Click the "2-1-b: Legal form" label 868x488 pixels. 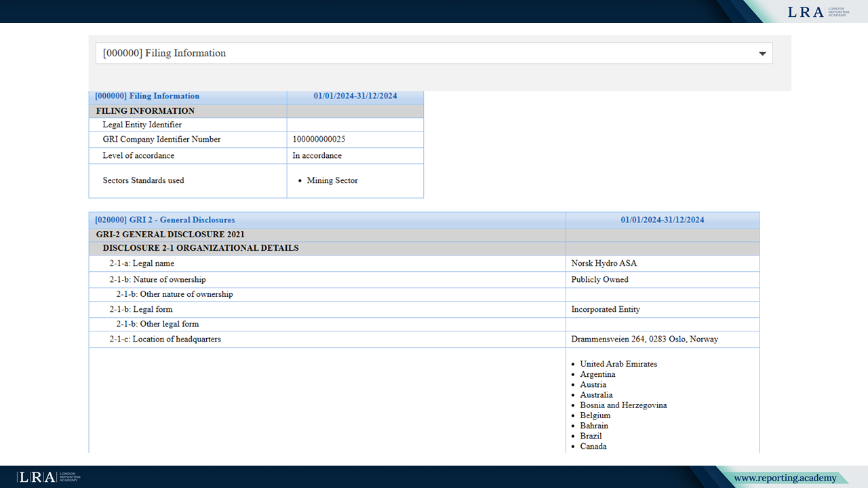pyautogui.click(x=141, y=310)
